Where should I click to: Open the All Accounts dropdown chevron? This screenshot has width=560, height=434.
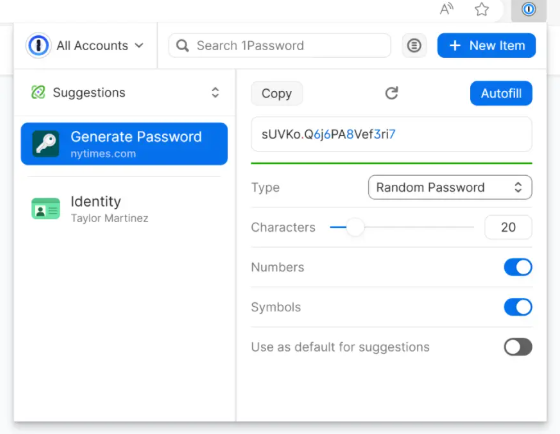point(139,45)
